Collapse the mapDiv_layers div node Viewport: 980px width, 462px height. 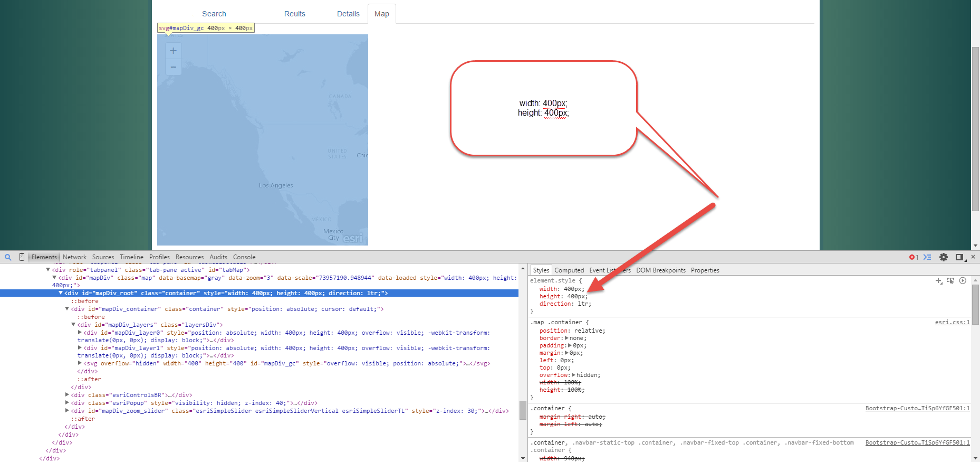73,325
